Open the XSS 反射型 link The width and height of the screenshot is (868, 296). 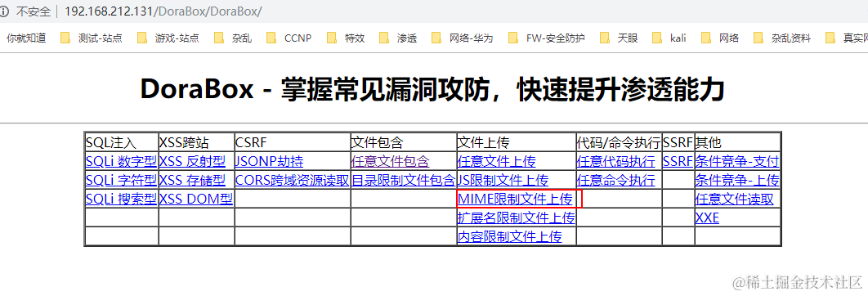point(192,161)
